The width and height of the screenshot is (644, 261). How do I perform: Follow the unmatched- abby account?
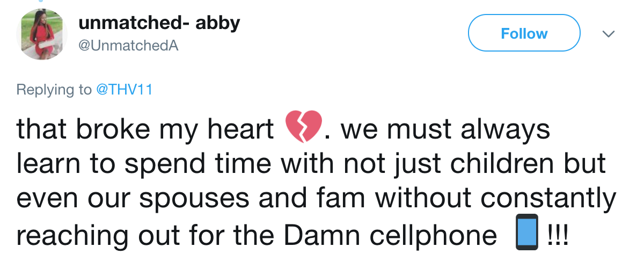point(524,33)
